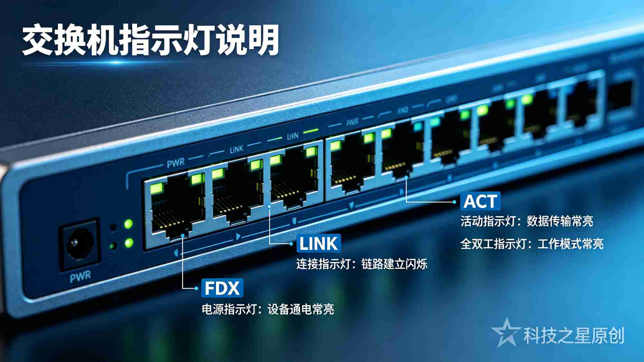Click the blue FDX label box

222,288
